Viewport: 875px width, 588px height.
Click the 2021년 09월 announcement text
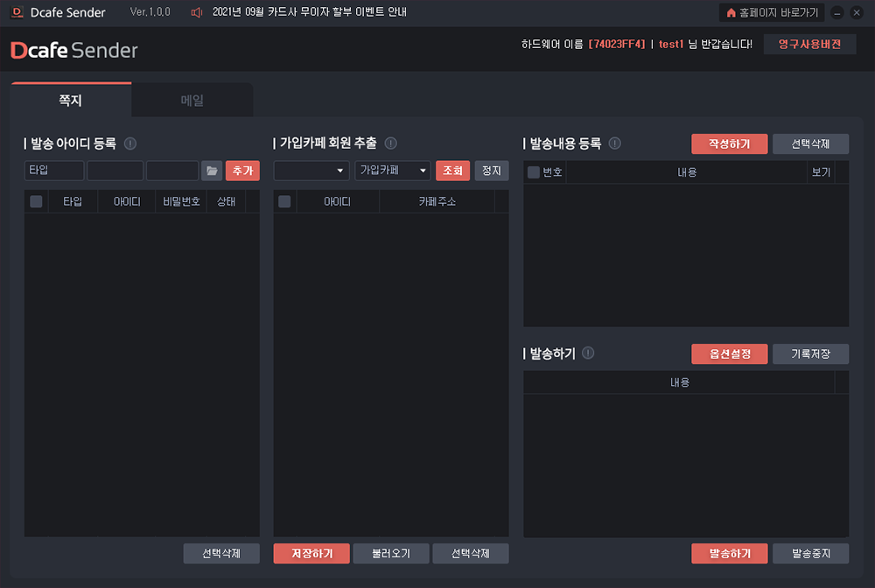point(310,12)
